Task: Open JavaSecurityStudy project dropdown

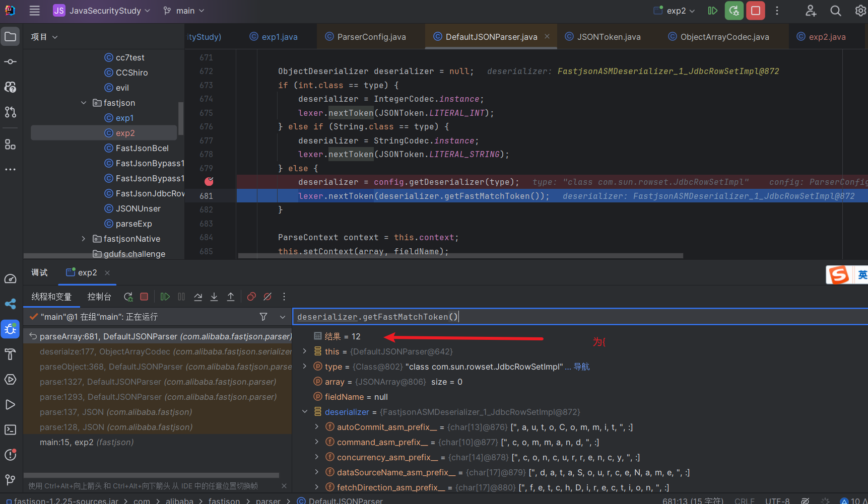Action: pos(102,11)
